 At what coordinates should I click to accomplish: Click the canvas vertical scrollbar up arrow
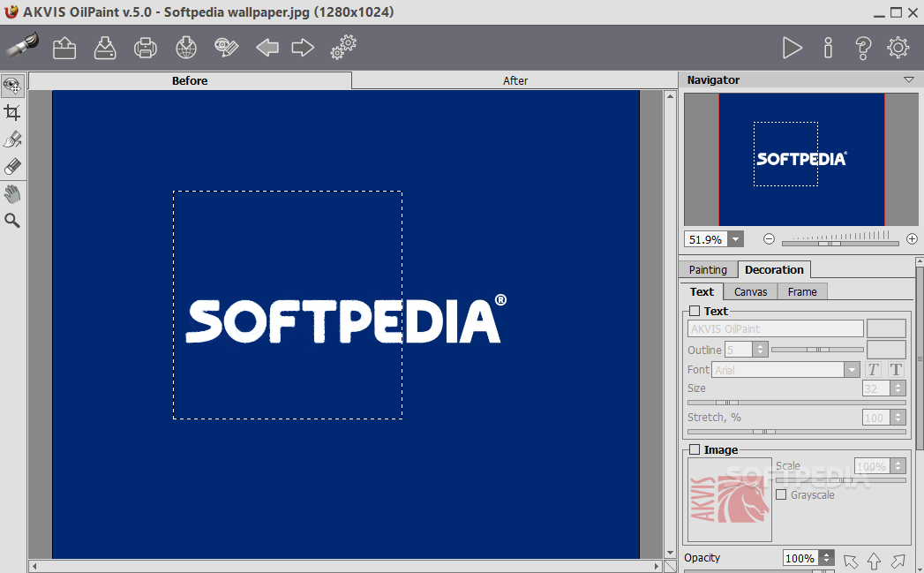[670, 95]
